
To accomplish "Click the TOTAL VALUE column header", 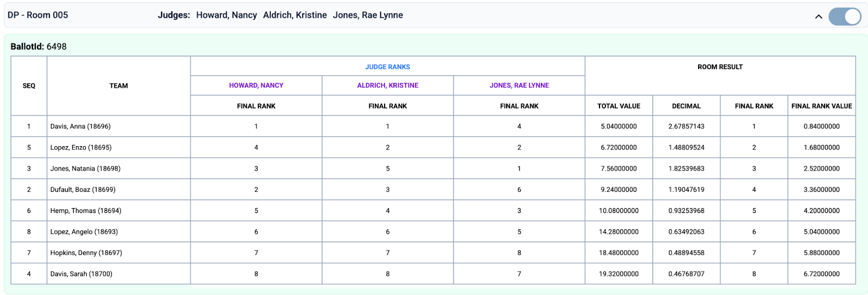I will [618, 106].
